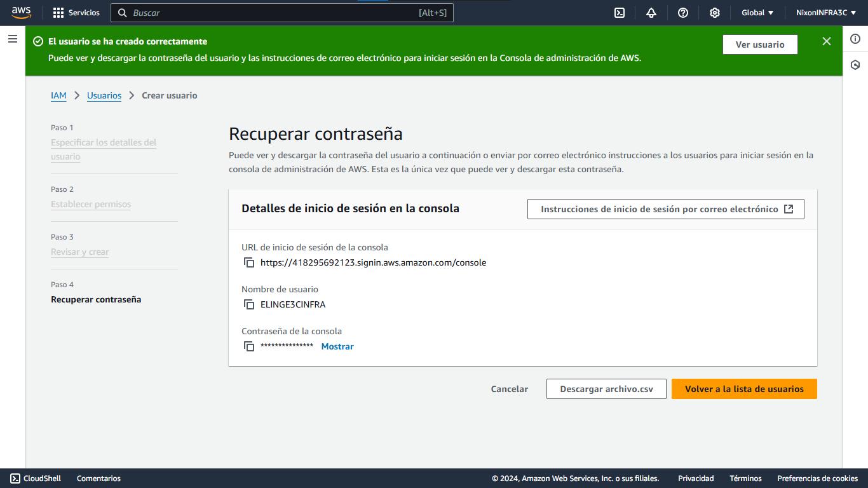Click the Recuperar contraseña page heading
This screenshot has height=488, width=868.
pos(316,134)
